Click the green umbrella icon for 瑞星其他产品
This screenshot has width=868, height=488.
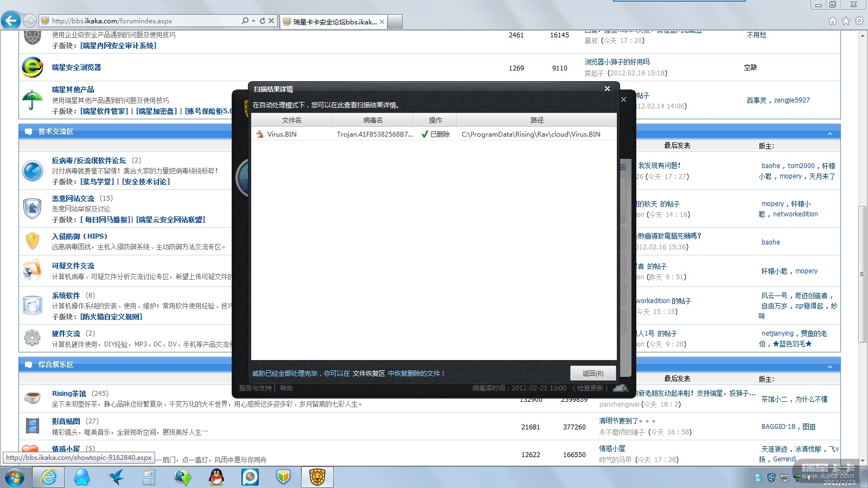[x=33, y=100]
